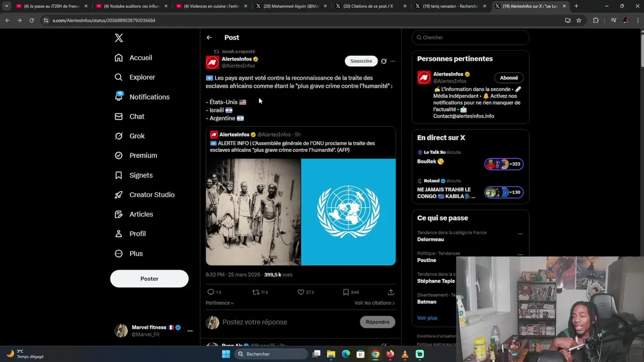Click Voir les citations link

click(x=374, y=303)
